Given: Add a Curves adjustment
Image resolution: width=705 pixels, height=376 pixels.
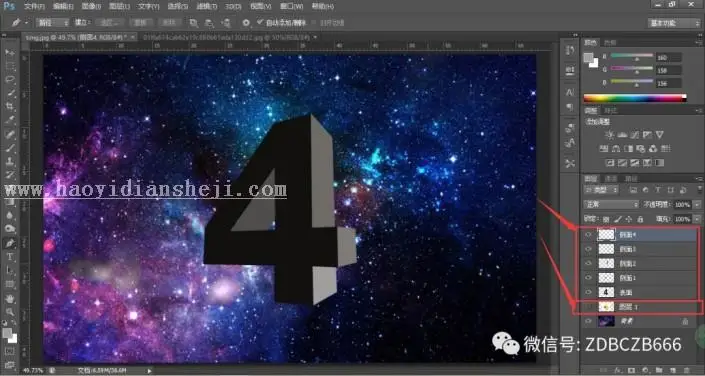Looking at the screenshot, I should click(635, 134).
